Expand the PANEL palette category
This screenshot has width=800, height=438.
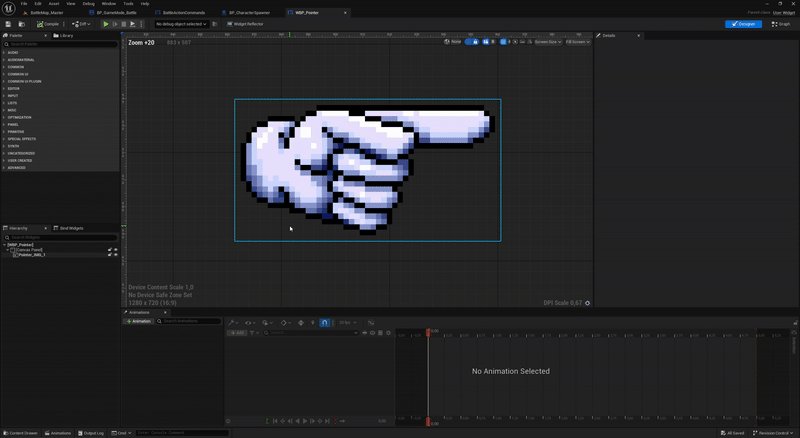[x=13, y=125]
